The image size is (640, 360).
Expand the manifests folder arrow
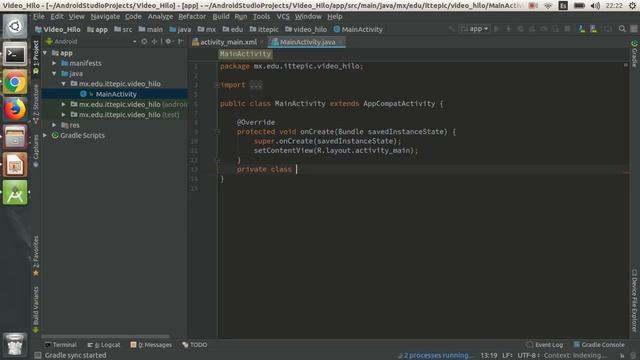coord(54,63)
